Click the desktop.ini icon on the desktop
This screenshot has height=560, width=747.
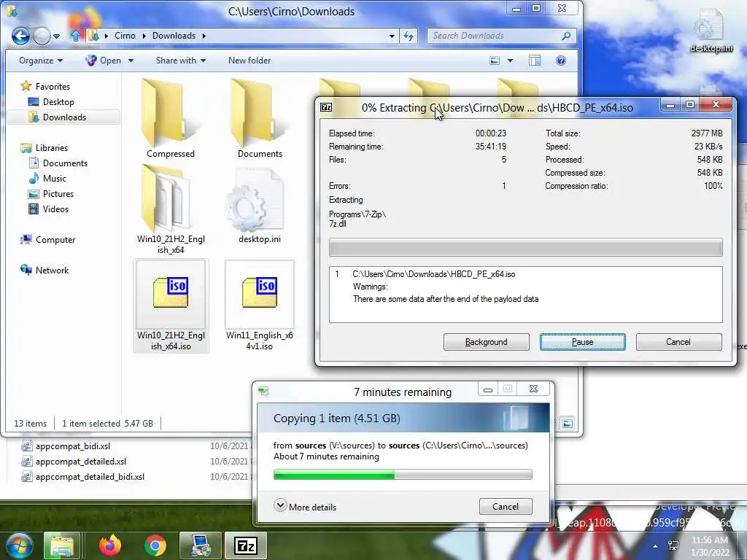[x=711, y=31]
